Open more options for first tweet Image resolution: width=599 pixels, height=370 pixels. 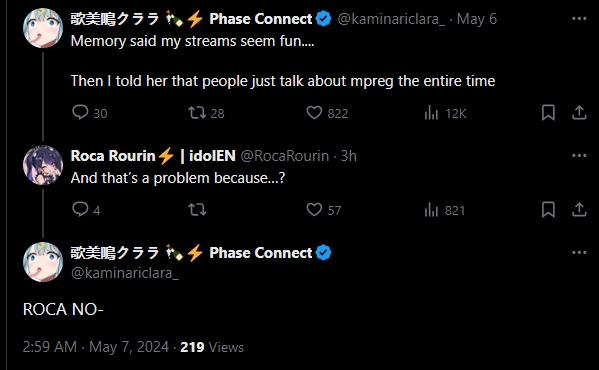579,18
